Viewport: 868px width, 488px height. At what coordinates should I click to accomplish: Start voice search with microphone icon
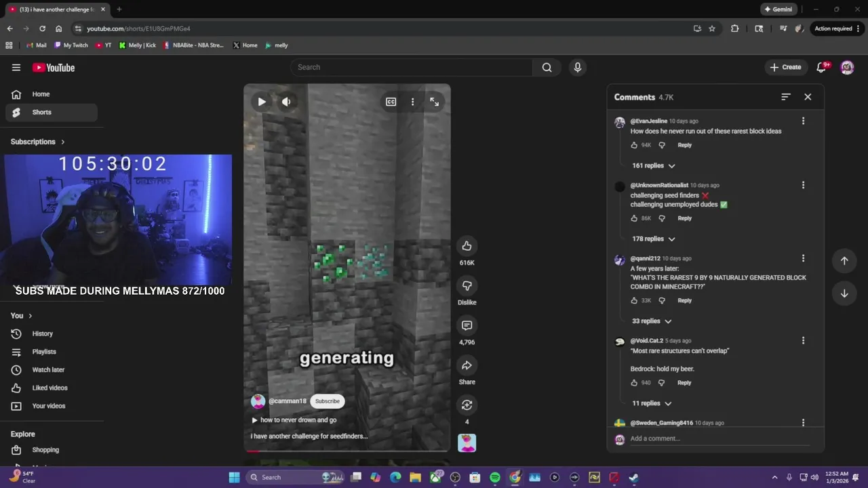click(578, 67)
